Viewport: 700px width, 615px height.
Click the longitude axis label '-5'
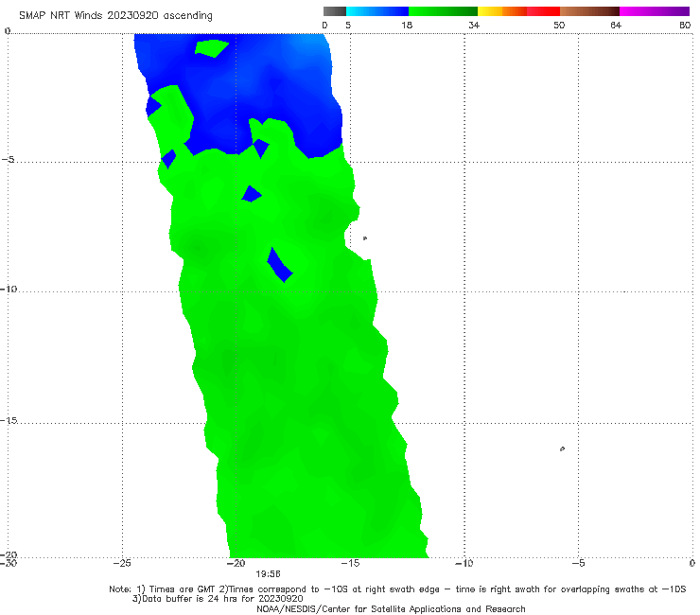tap(578, 563)
